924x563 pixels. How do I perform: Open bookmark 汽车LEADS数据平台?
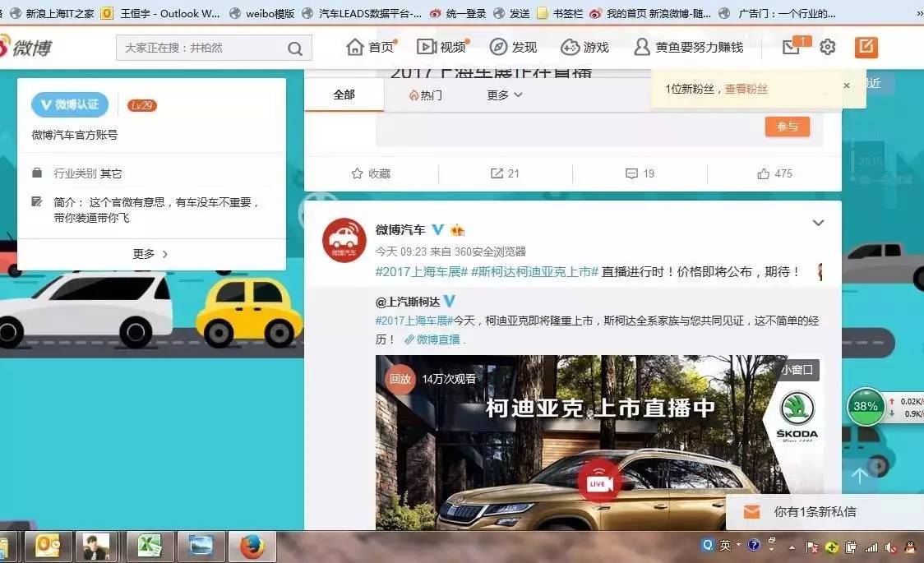[x=362, y=13]
